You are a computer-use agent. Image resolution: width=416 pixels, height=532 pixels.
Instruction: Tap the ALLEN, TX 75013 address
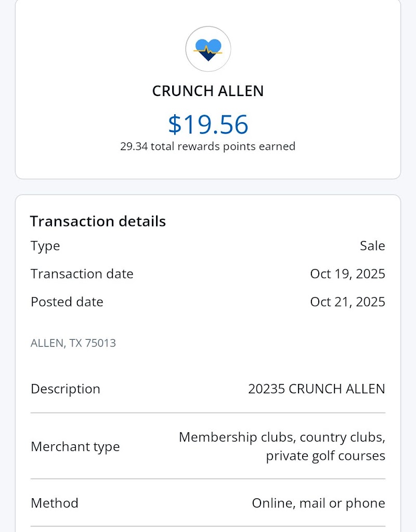pos(73,343)
